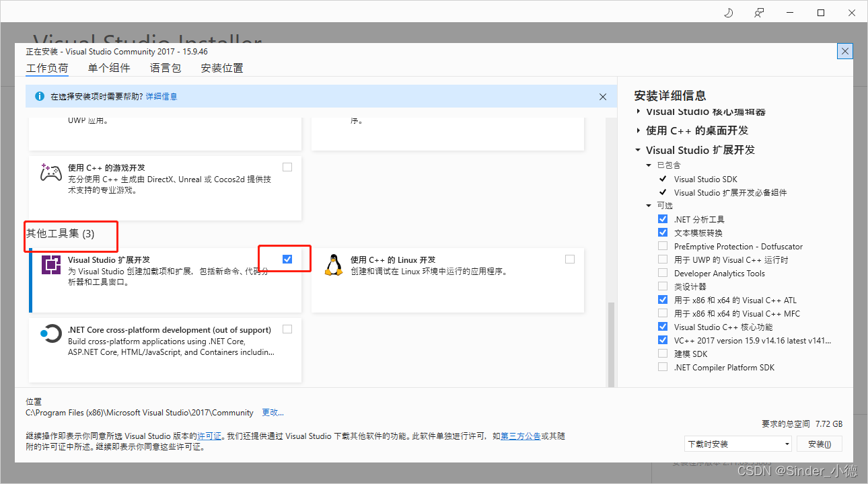Expand the 使用 C++ 的桌面开发 section

(639, 130)
